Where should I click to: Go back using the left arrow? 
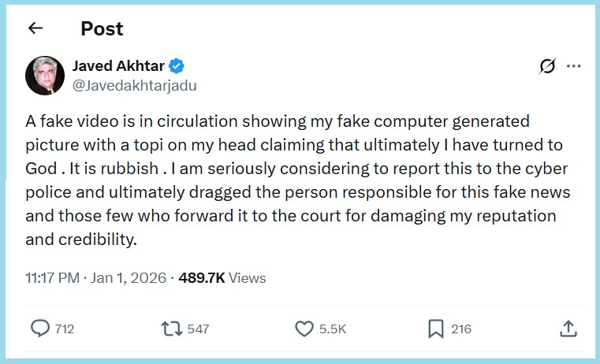pos(35,28)
